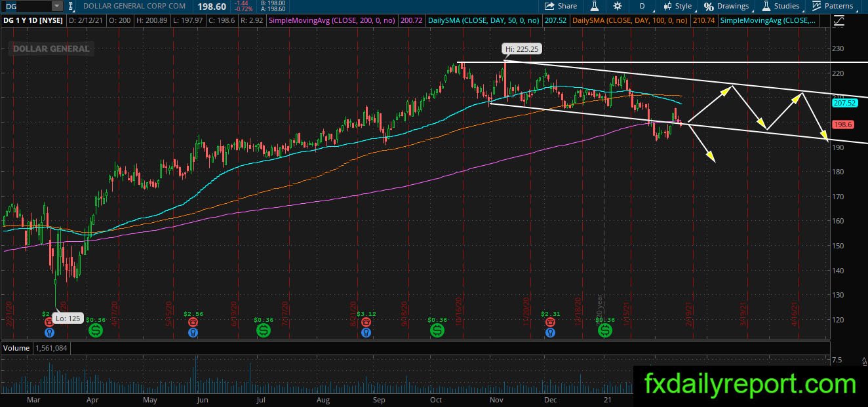The width and height of the screenshot is (868, 407).
Task: Expand the DG symbol selector arrow
Action: (57, 6)
